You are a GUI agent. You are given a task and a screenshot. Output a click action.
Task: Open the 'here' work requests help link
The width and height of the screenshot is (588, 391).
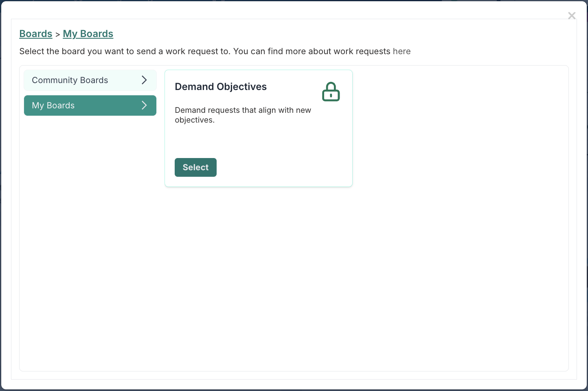[402, 51]
